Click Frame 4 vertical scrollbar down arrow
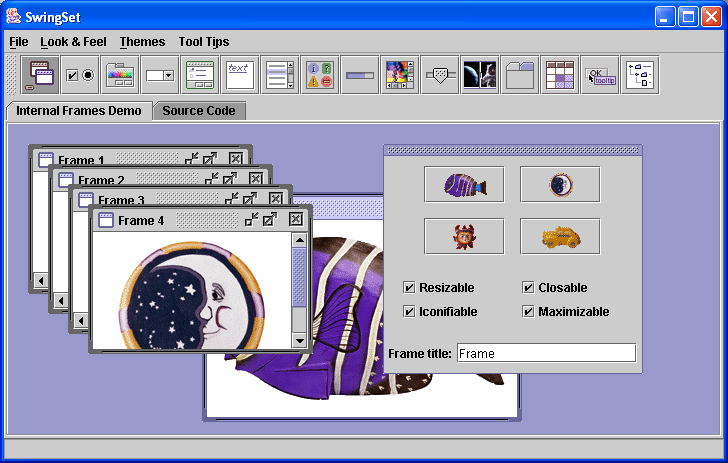 tap(299, 342)
